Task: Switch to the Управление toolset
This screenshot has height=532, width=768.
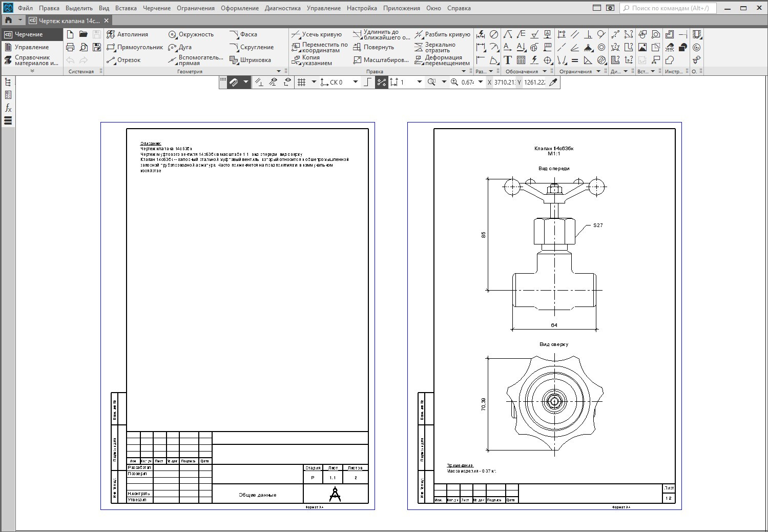Action: pyautogui.click(x=31, y=47)
